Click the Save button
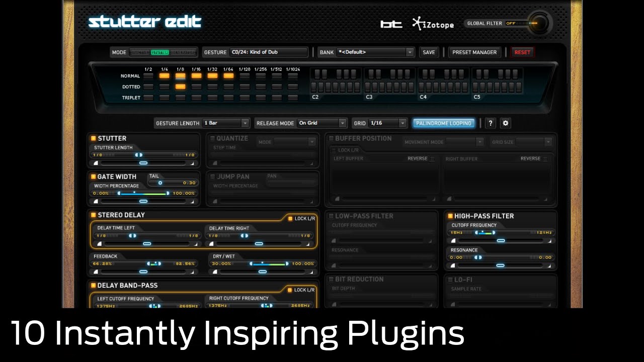 (x=429, y=52)
